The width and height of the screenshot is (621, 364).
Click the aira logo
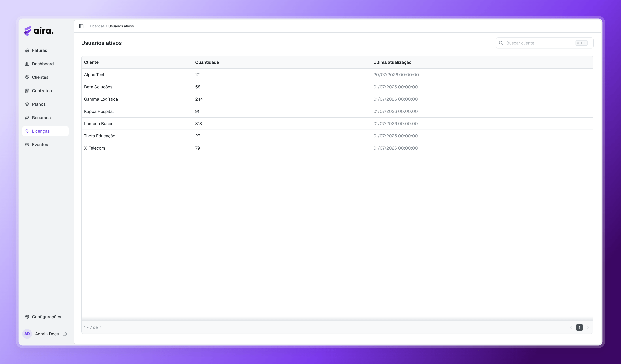pos(38,31)
